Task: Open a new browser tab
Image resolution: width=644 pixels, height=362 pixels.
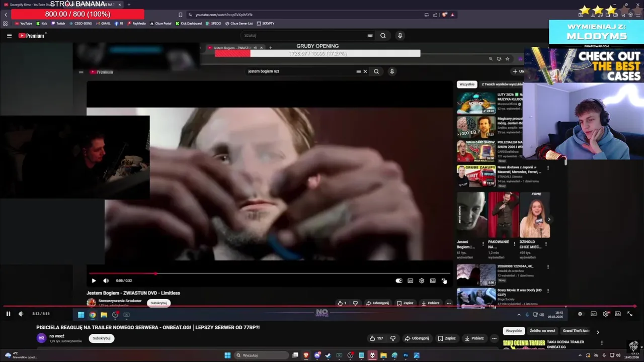Action: pyautogui.click(x=129, y=5)
